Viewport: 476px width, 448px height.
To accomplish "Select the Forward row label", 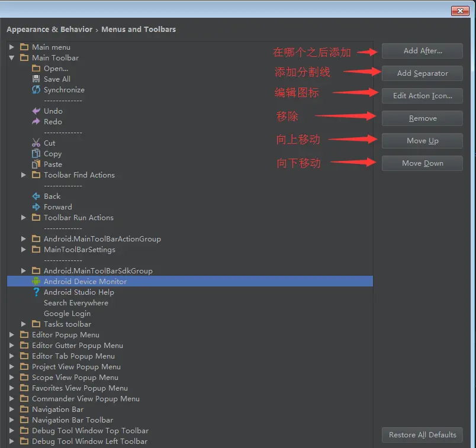I will tap(57, 207).
